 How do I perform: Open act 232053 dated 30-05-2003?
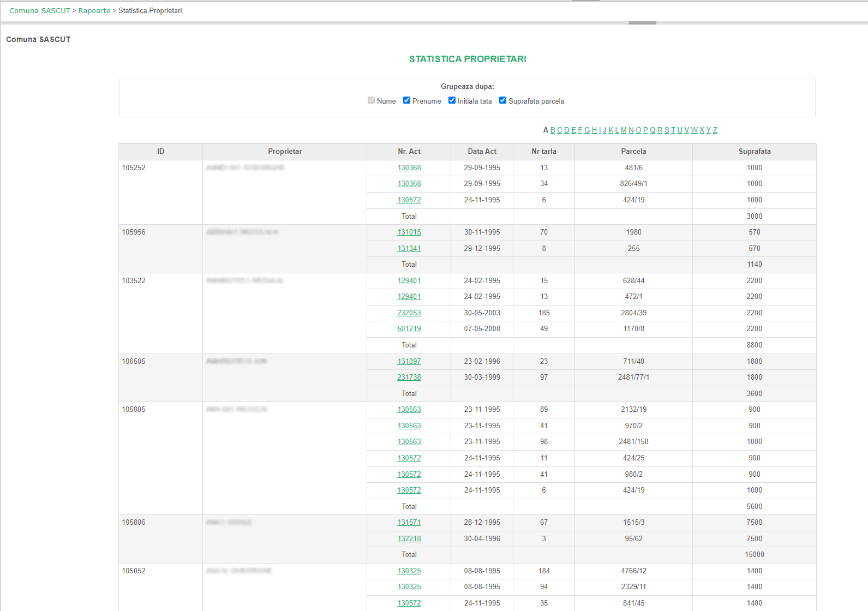click(409, 313)
